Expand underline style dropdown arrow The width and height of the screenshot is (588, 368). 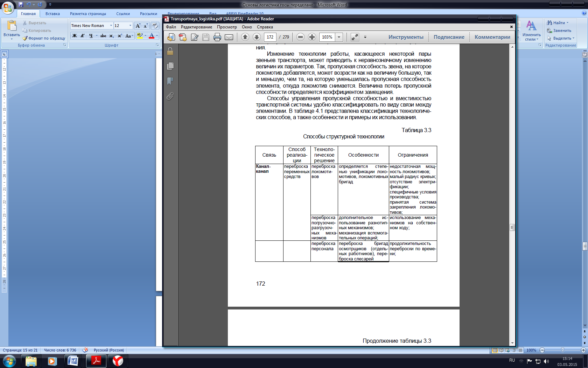(x=97, y=36)
